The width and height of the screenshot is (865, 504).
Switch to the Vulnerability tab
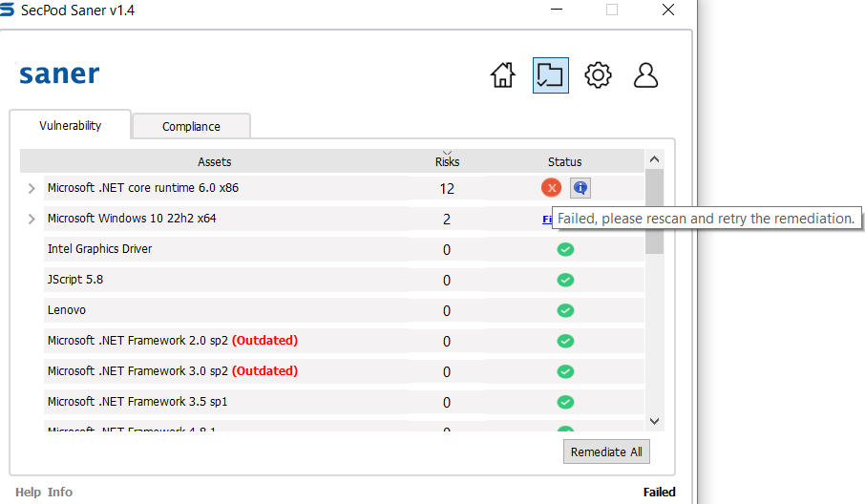pos(70,125)
